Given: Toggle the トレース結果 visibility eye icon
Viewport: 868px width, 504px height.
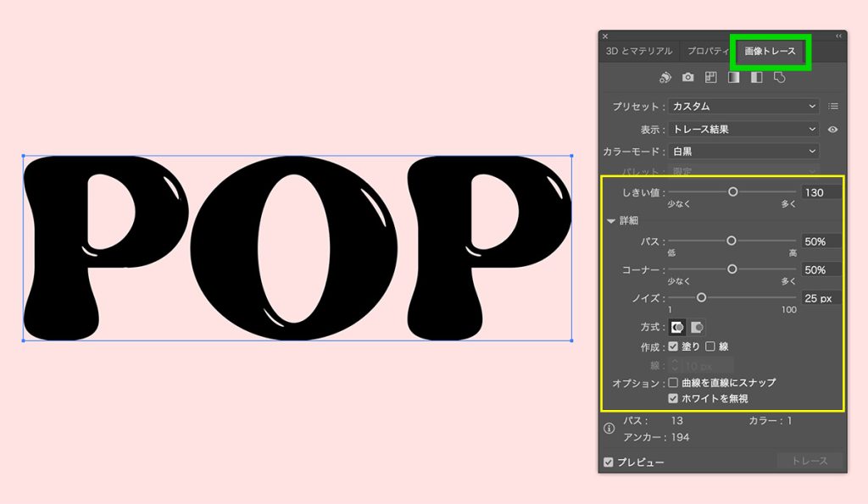Looking at the screenshot, I should coord(832,129).
